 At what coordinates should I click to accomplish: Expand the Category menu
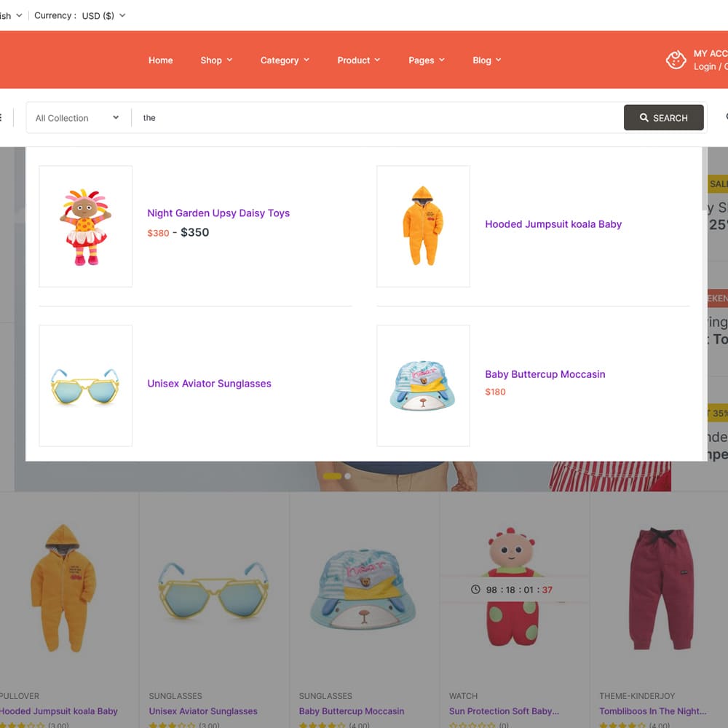pos(285,60)
